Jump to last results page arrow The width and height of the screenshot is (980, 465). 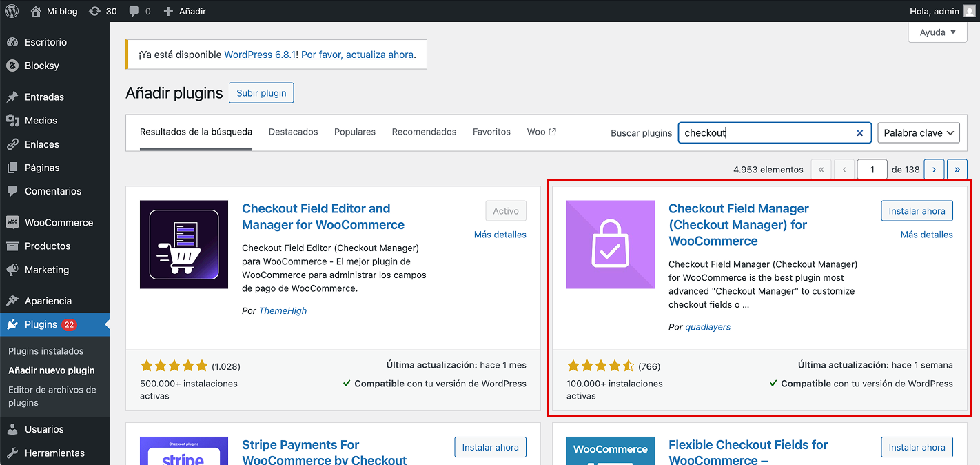(957, 169)
